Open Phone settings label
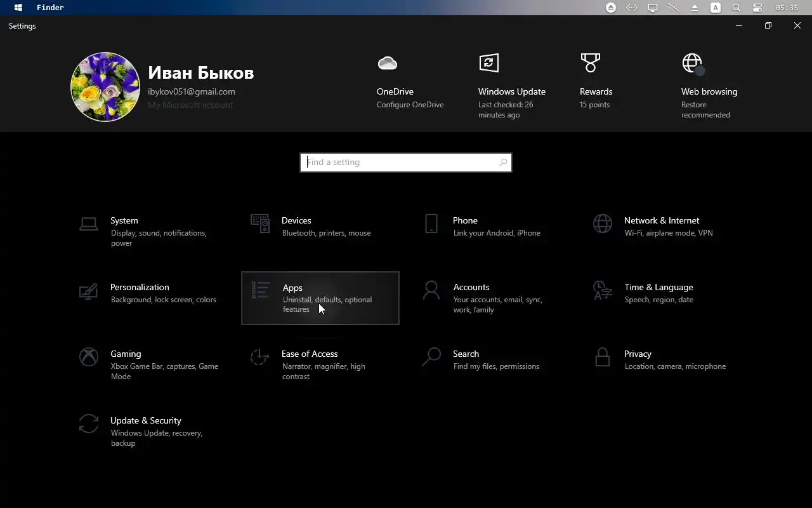 (465, 220)
